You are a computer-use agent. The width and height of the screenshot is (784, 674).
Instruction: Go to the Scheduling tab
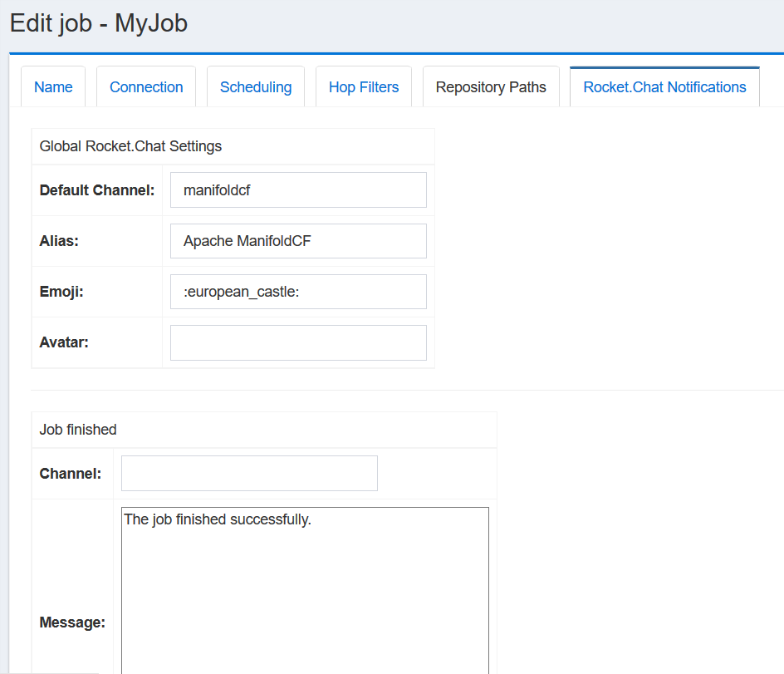pos(256,87)
